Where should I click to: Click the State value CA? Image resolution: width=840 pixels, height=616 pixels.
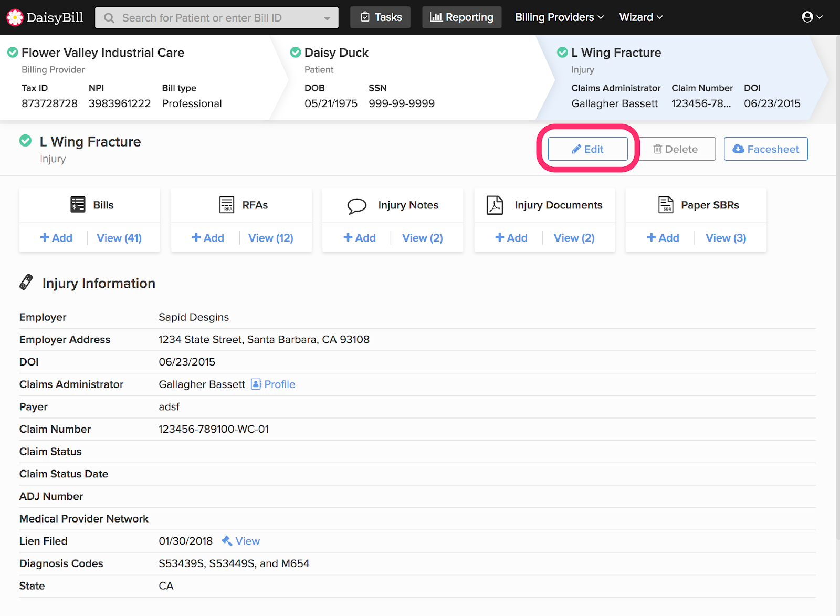[166, 586]
